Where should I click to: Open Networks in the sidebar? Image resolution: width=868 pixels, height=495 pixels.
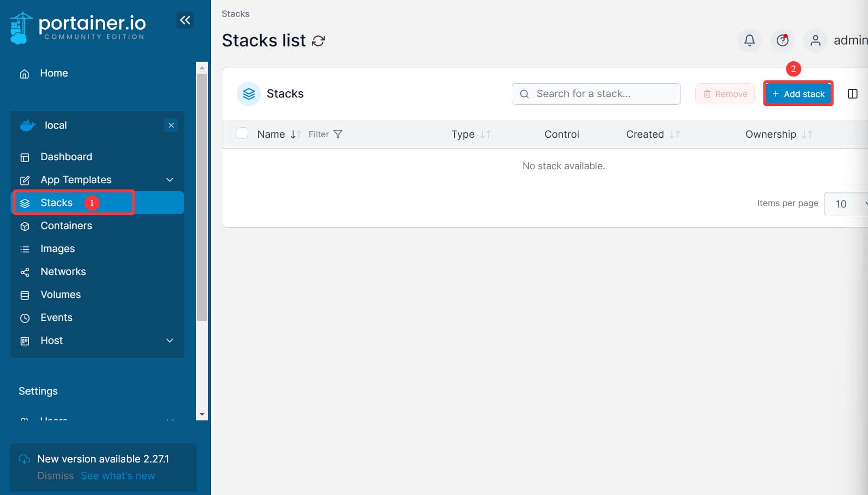click(63, 272)
